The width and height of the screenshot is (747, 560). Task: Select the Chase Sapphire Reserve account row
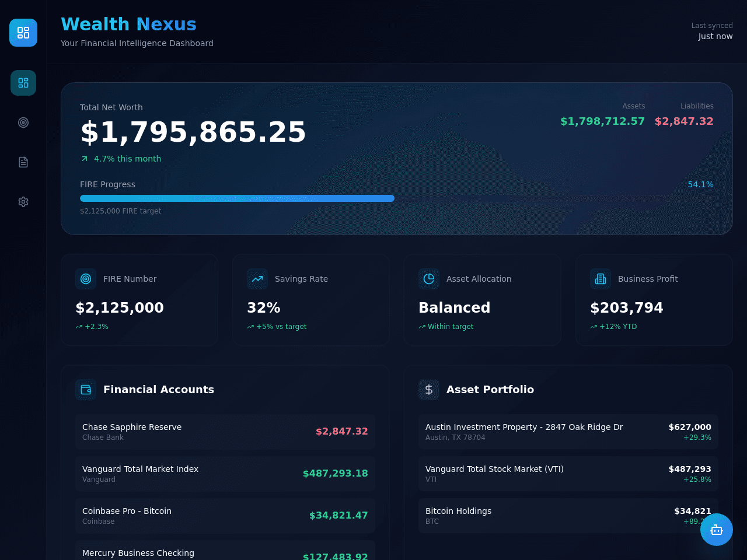pos(225,432)
